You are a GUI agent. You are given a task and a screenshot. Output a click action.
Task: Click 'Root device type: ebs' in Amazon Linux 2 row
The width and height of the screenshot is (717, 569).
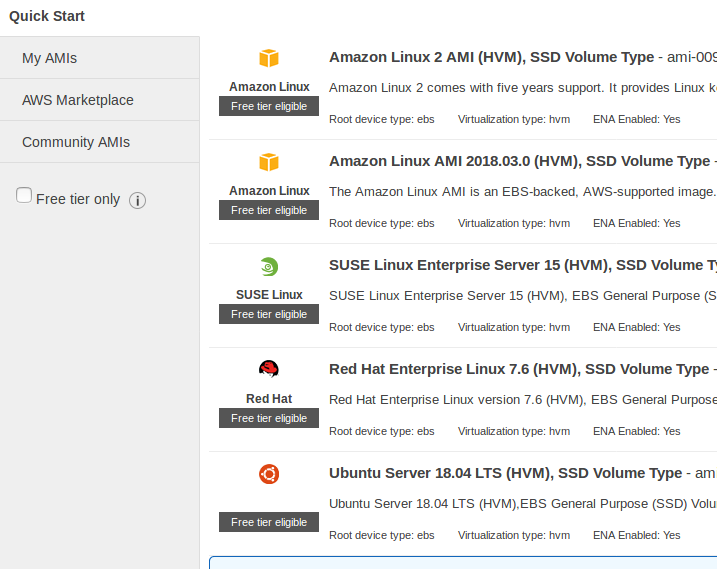click(382, 119)
